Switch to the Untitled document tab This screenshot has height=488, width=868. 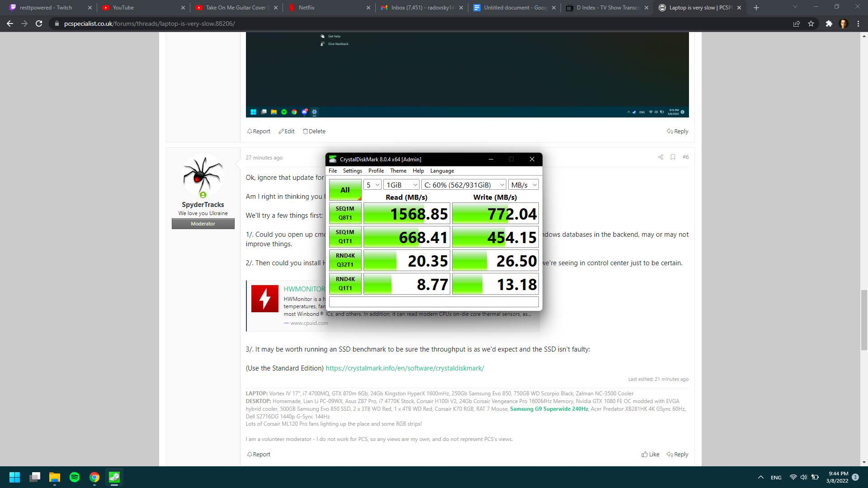(x=515, y=8)
